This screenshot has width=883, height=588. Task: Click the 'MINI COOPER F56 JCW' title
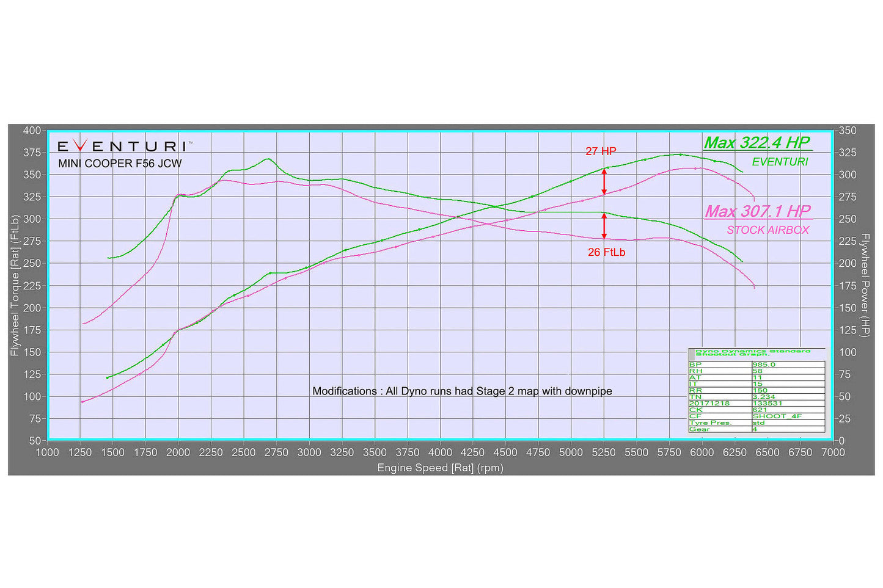[x=120, y=164]
